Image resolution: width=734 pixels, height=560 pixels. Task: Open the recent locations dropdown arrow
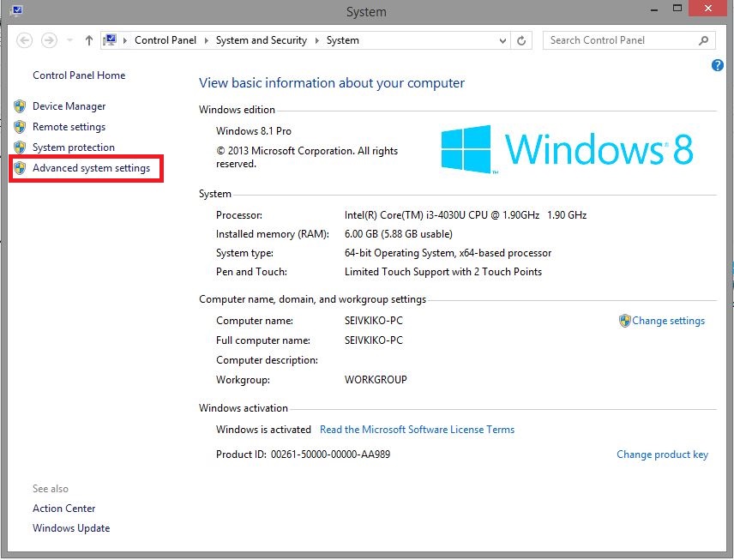(69, 40)
